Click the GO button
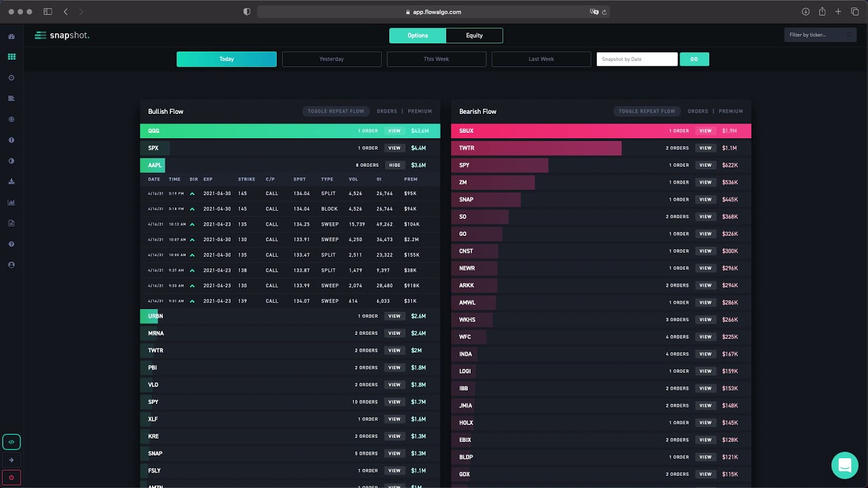Image resolution: width=868 pixels, height=488 pixels. click(x=694, y=59)
